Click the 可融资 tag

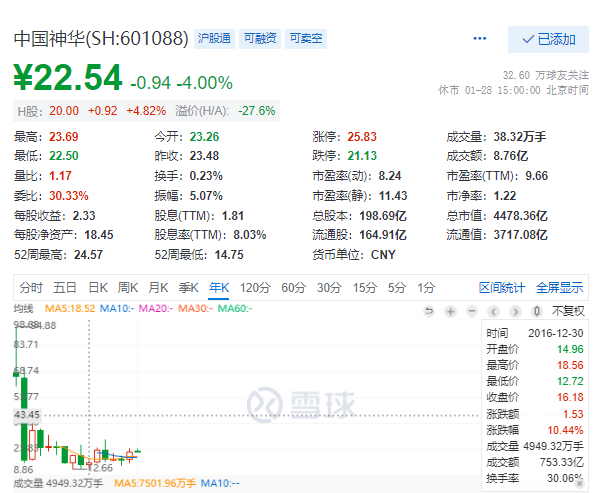coord(260,38)
